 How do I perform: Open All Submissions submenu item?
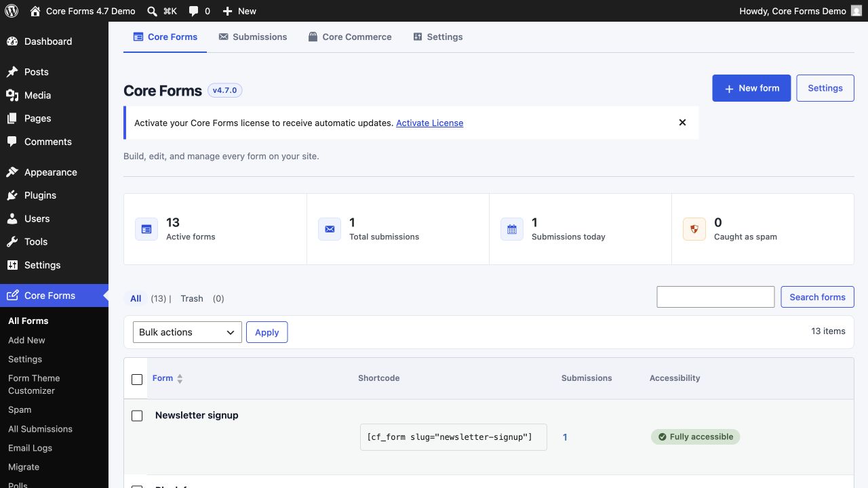pos(40,429)
